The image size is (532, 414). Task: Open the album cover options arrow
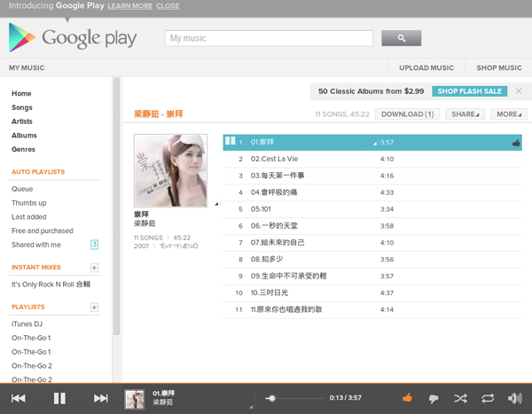216,204
